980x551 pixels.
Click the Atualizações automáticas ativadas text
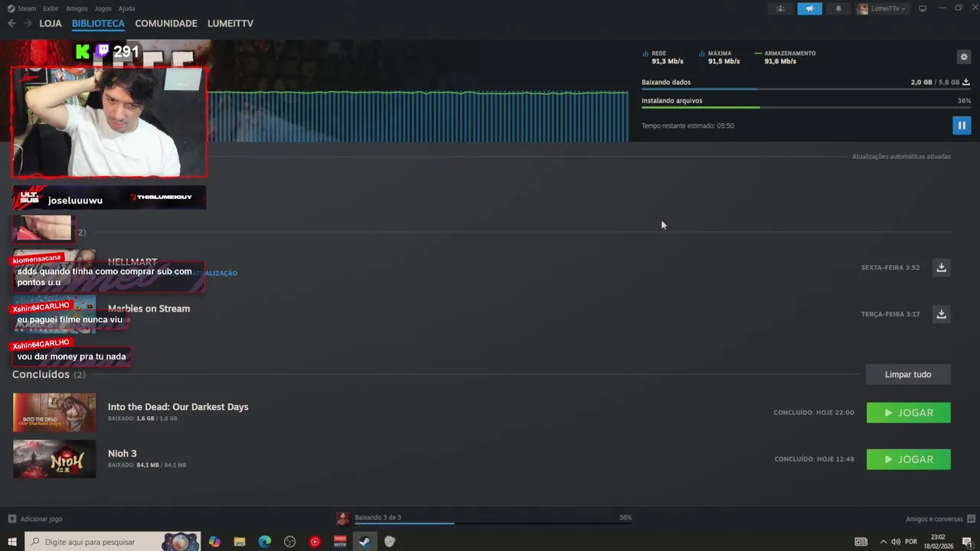pos(901,157)
